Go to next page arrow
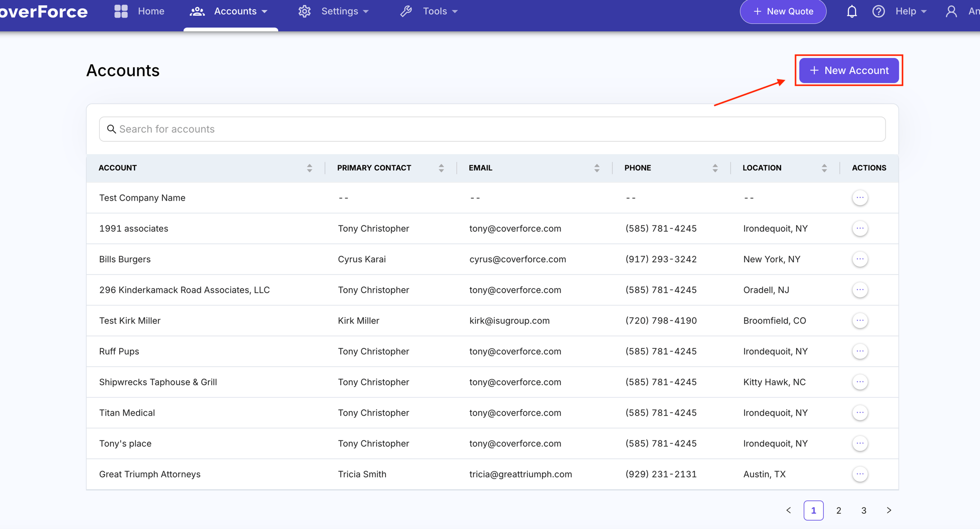 coord(889,510)
